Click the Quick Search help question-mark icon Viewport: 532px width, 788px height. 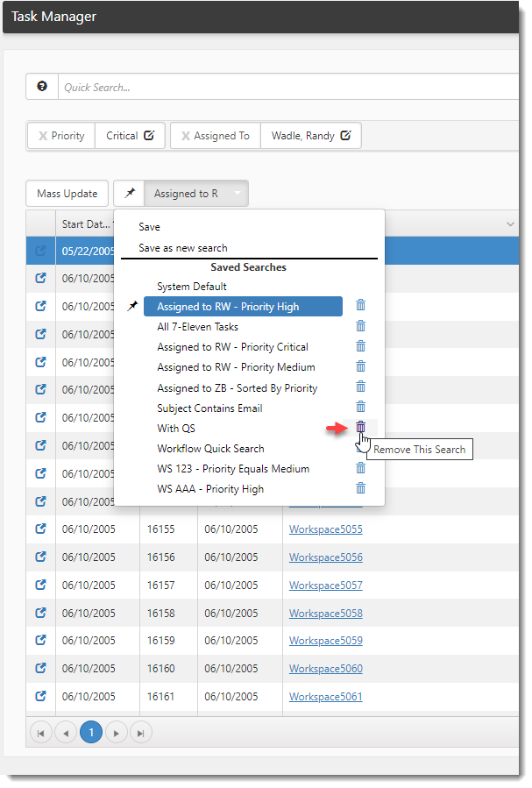pos(41,87)
